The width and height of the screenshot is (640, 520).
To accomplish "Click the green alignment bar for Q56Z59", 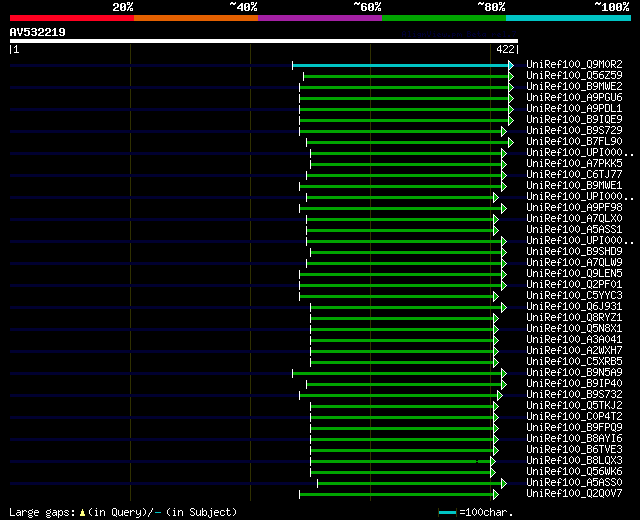I will 406,76.
